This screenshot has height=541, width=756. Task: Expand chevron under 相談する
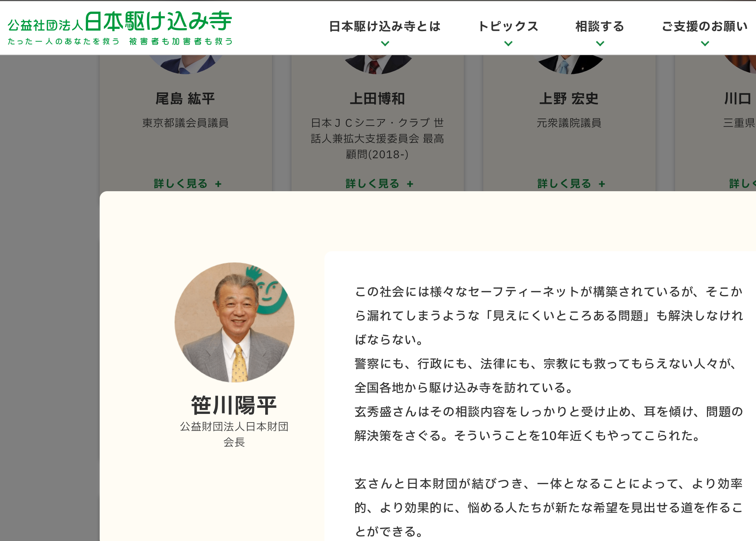click(x=600, y=43)
